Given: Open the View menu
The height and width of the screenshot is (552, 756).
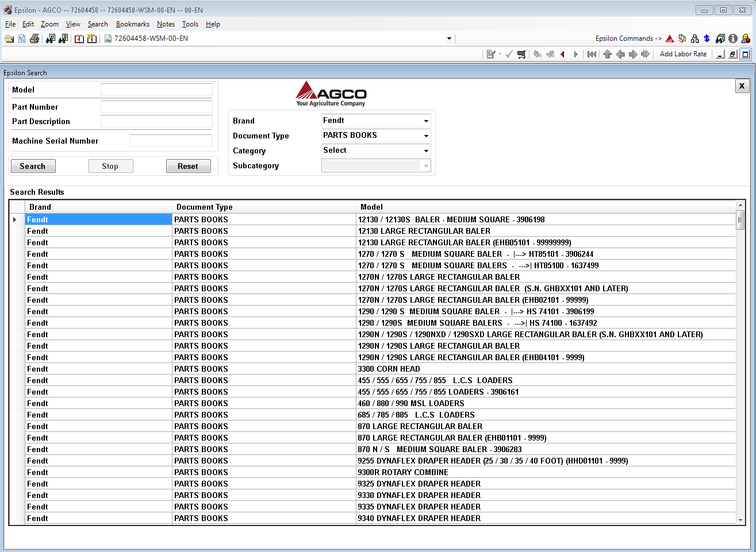Looking at the screenshot, I should pyautogui.click(x=73, y=24).
